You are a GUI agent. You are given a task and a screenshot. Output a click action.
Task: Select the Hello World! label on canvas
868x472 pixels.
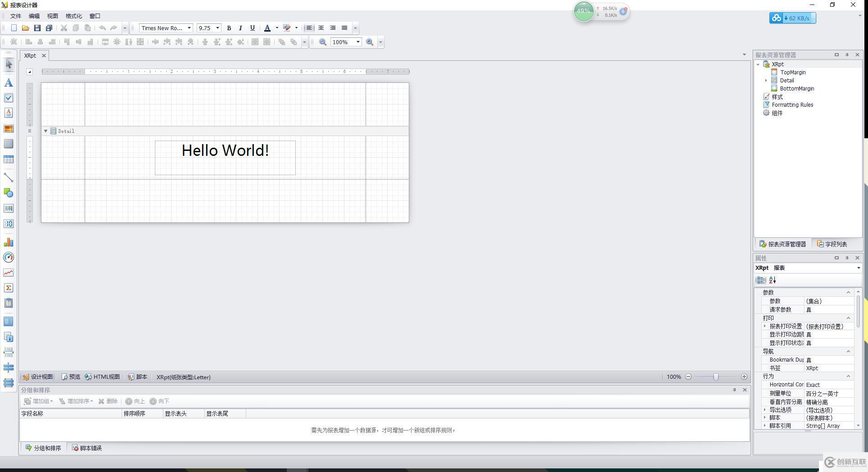[225, 157]
